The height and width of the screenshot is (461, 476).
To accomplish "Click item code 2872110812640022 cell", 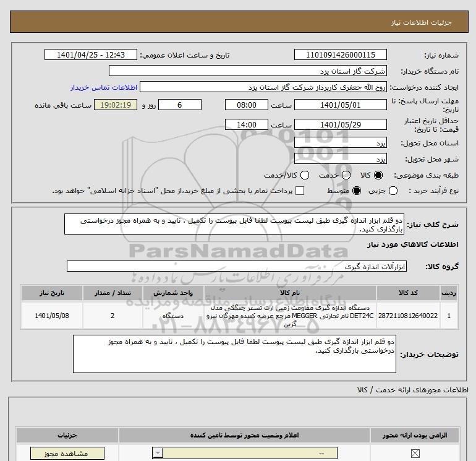I will click(408, 316).
